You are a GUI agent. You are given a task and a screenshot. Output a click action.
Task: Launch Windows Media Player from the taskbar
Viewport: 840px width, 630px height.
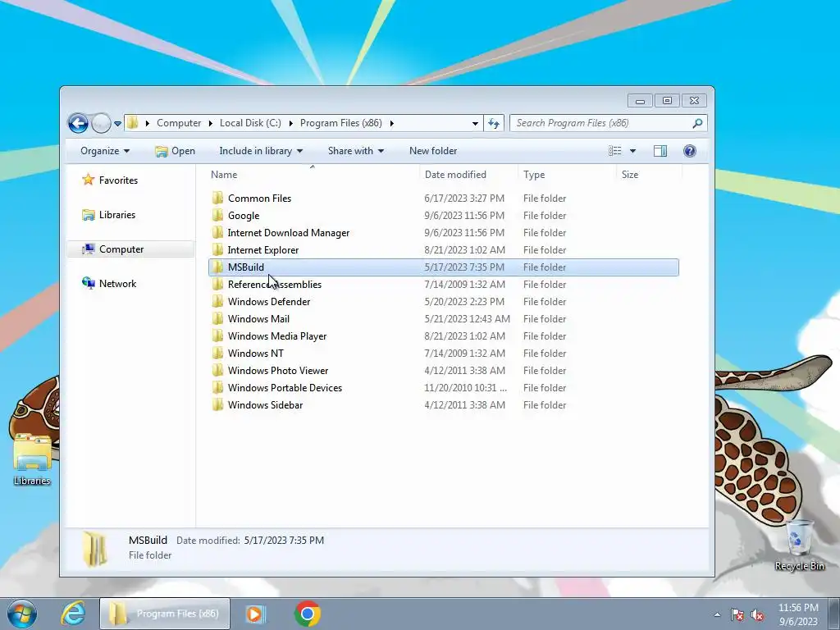[255, 614]
